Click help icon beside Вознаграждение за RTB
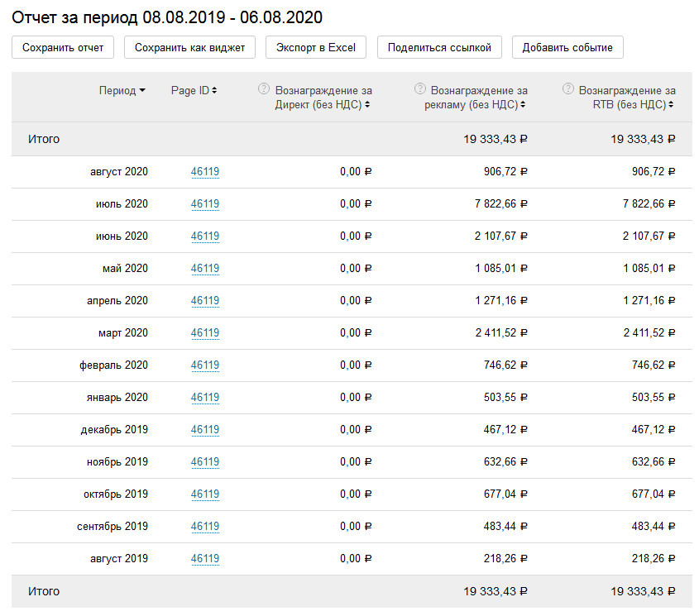This screenshot has width=699, height=616. click(567, 89)
